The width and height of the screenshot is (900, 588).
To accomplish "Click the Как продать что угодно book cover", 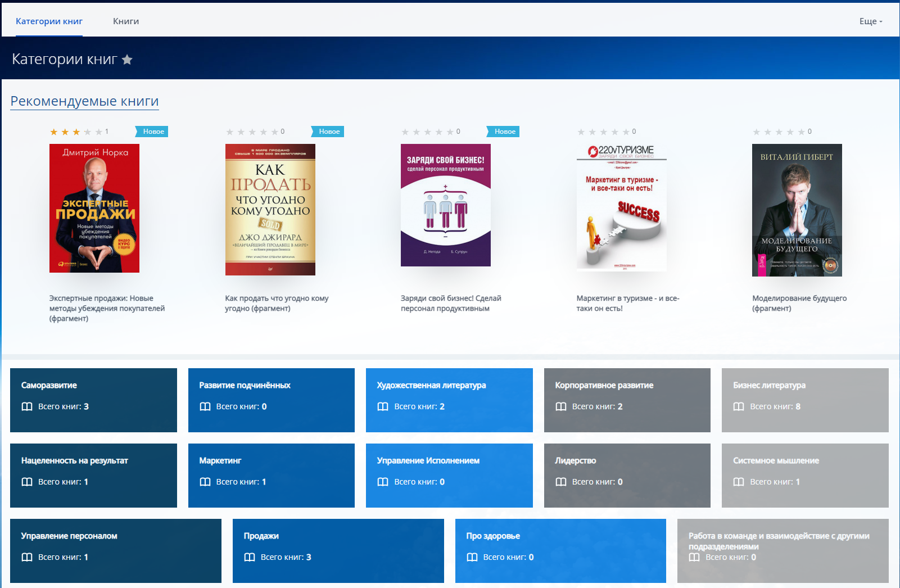I will coord(270,210).
